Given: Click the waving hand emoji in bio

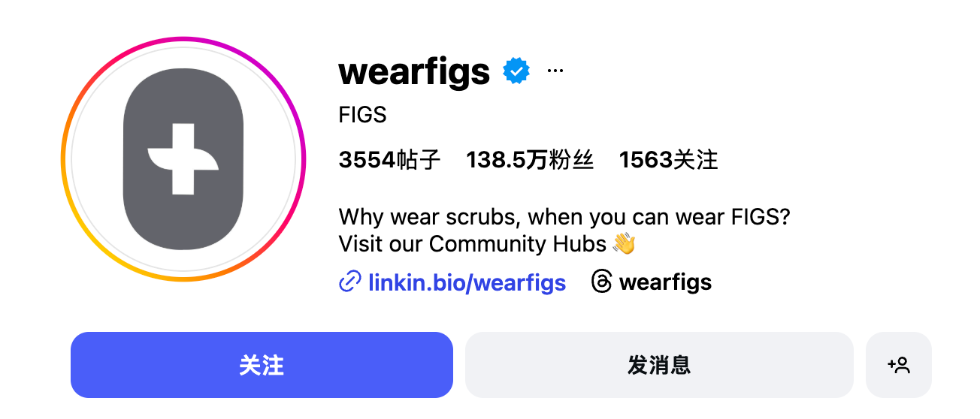Looking at the screenshot, I should [624, 243].
